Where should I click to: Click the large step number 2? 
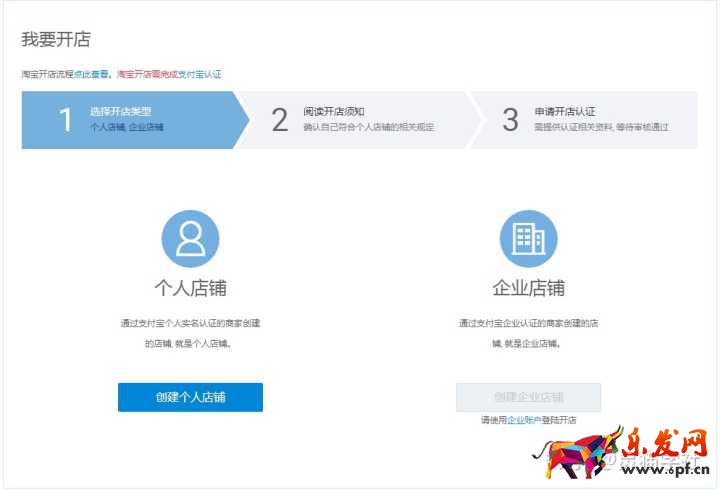click(280, 121)
